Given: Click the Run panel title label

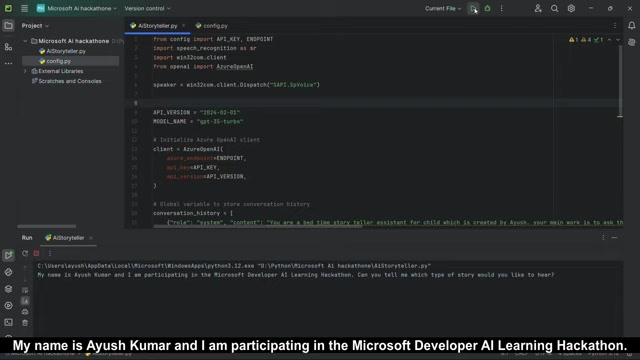Looking at the screenshot, I should tap(27, 238).
